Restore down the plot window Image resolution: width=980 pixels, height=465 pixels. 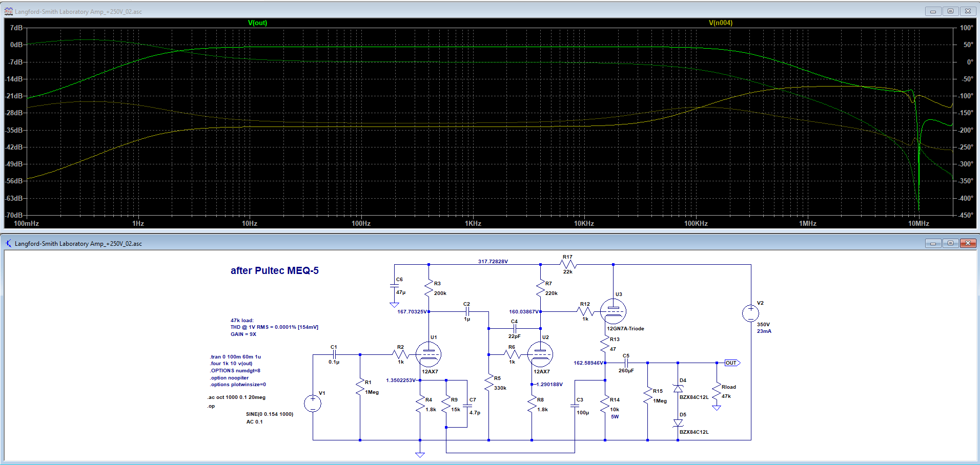tap(950, 11)
